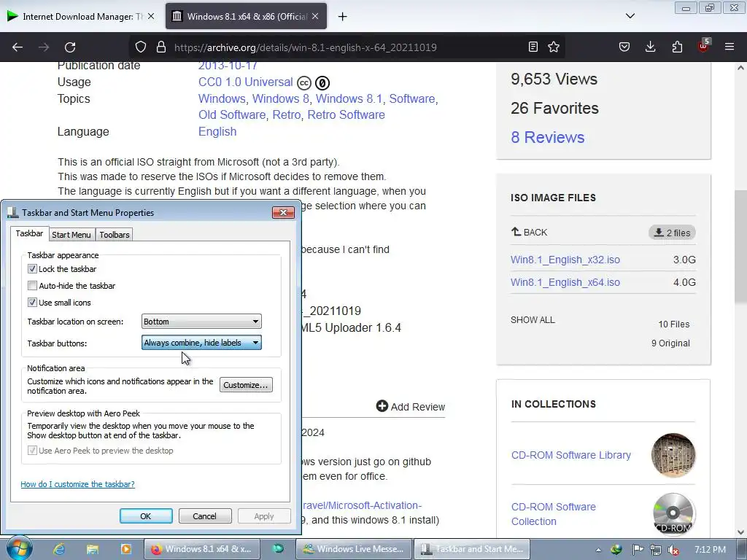Image resolution: width=747 pixels, height=560 pixels.
Task: Download Win8.1_English_x64.iso file
Action: (565, 282)
